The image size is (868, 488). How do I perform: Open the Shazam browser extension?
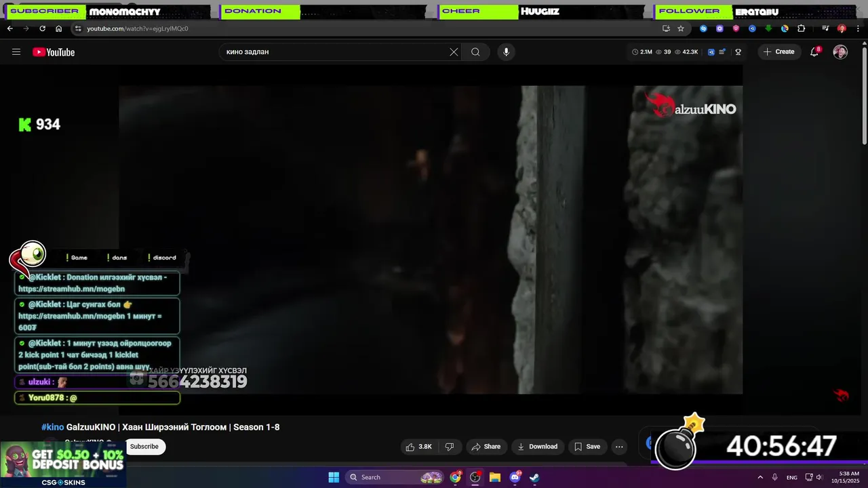703,28
